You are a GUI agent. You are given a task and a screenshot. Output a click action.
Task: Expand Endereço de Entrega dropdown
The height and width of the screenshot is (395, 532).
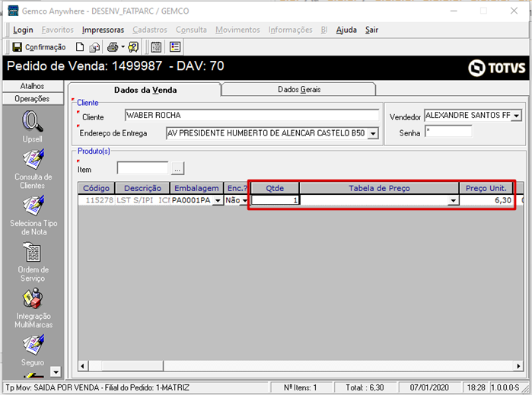pyautogui.click(x=373, y=133)
